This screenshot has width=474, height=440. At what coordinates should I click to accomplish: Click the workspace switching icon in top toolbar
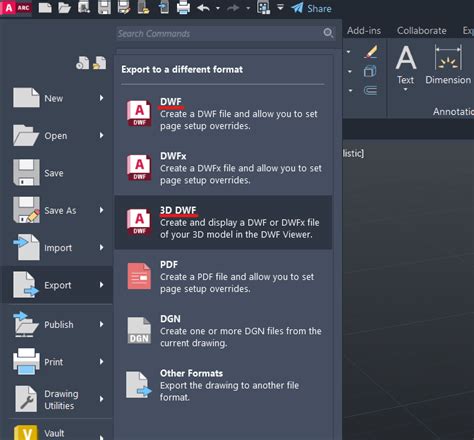[263, 8]
